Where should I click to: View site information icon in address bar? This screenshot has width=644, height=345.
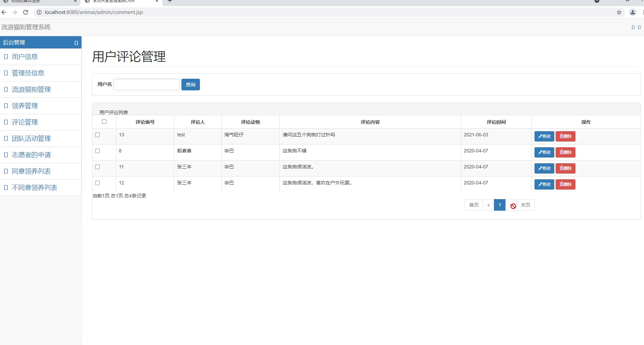39,12
